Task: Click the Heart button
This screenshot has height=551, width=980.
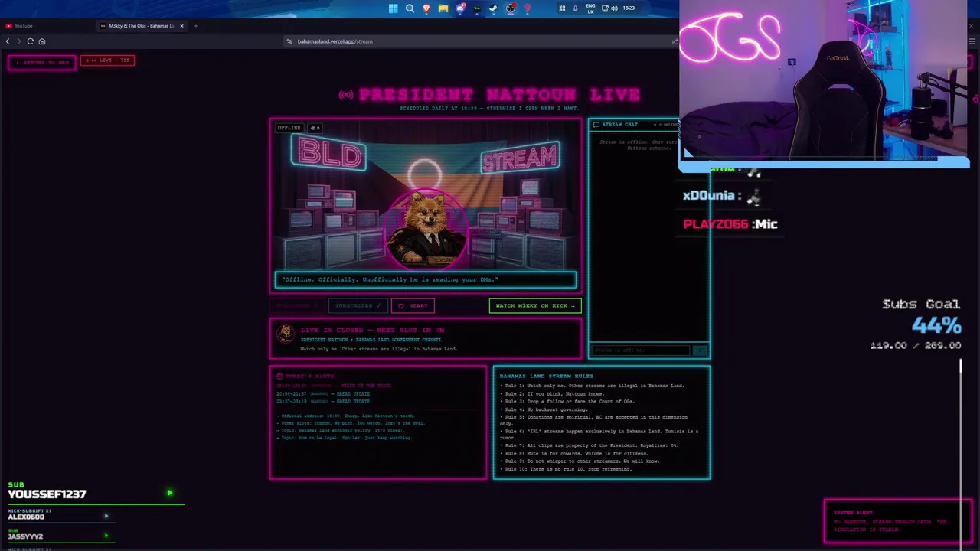Action: [x=413, y=305]
